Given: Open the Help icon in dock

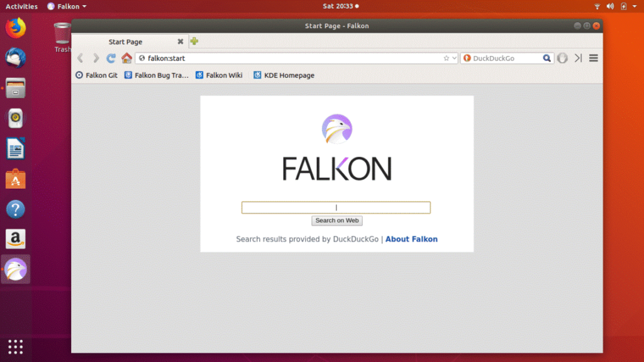Looking at the screenshot, I should [x=16, y=209].
